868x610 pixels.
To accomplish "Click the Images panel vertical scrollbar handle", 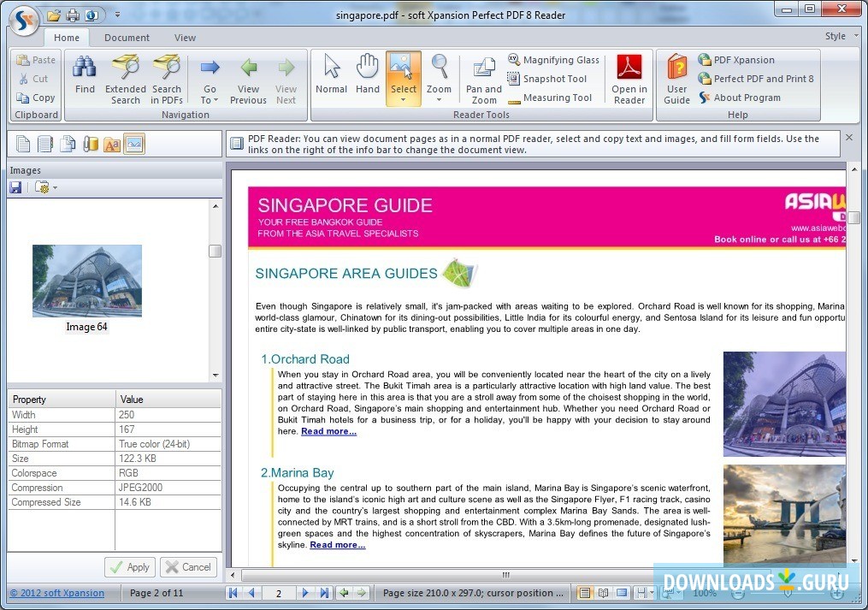I will [x=216, y=251].
